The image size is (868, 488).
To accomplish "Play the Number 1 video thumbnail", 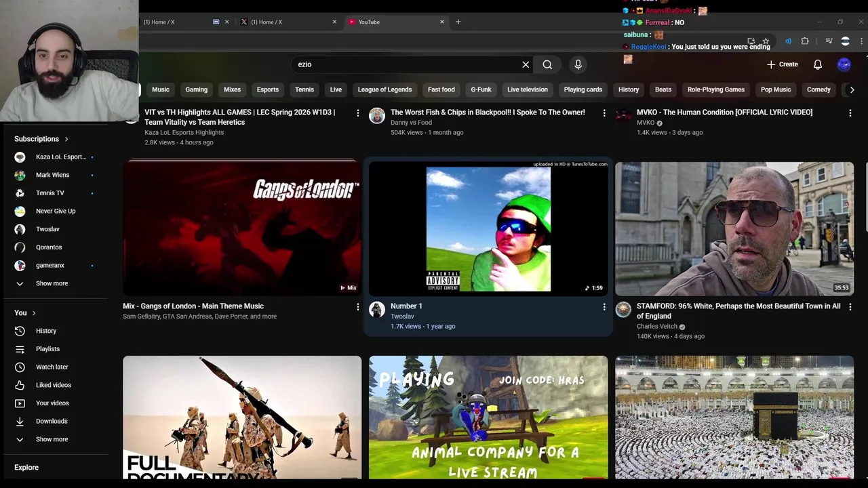I will pos(488,228).
